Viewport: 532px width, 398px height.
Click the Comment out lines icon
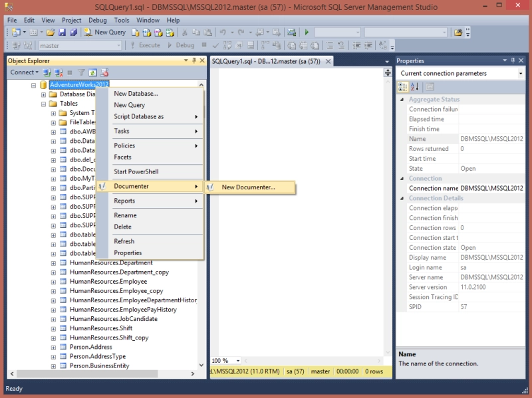coord(329,45)
